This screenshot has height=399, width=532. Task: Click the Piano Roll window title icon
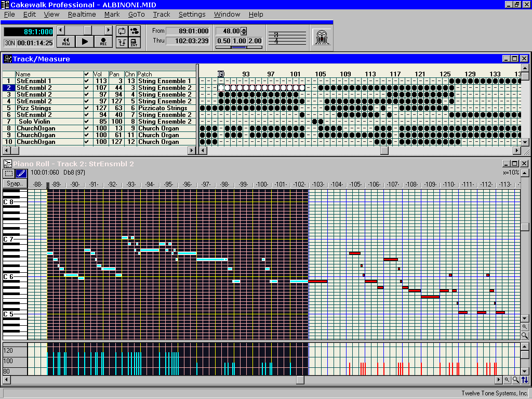pos(7,164)
